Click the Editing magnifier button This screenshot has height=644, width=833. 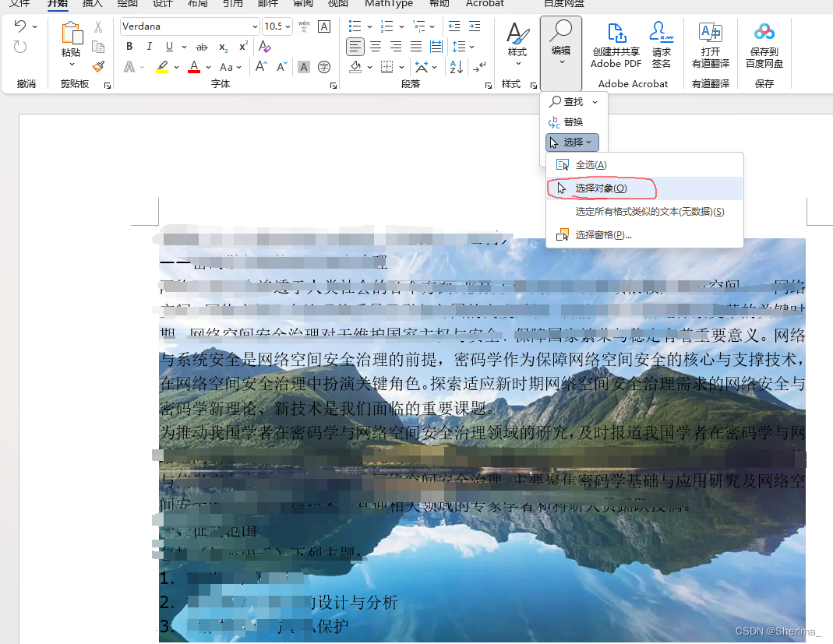pos(561,52)
